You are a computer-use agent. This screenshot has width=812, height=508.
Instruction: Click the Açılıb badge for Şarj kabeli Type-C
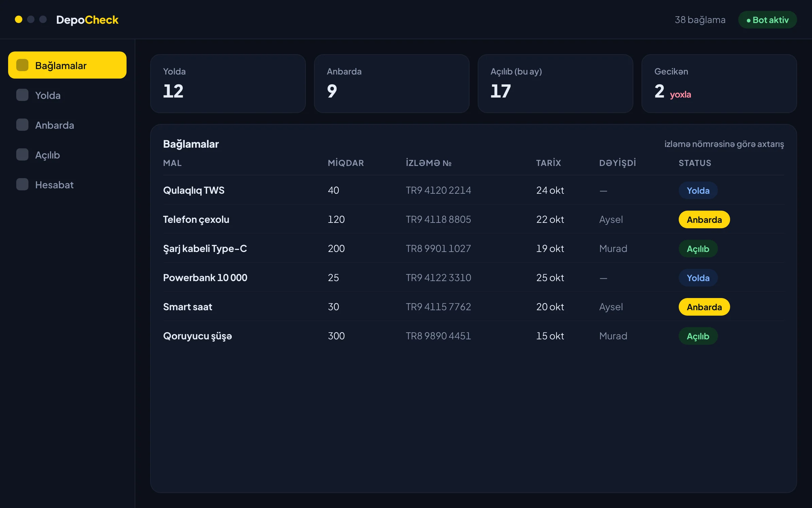(x=698, y=249)
